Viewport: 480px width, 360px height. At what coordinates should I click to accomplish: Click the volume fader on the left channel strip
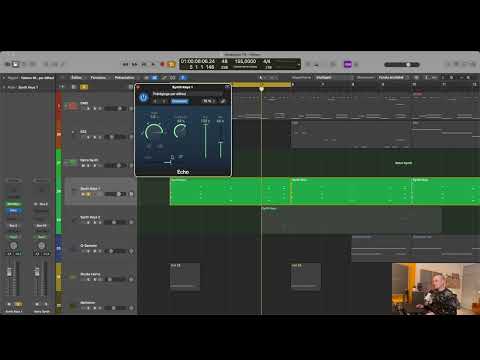(10, 272)
